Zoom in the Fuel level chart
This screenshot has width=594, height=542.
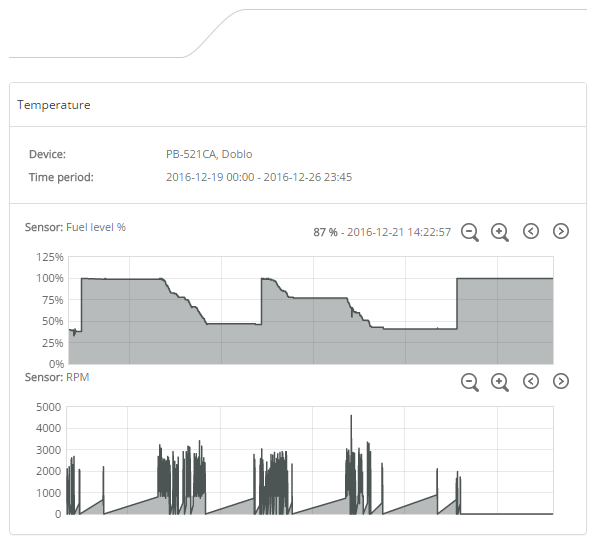tap(500, 232)
